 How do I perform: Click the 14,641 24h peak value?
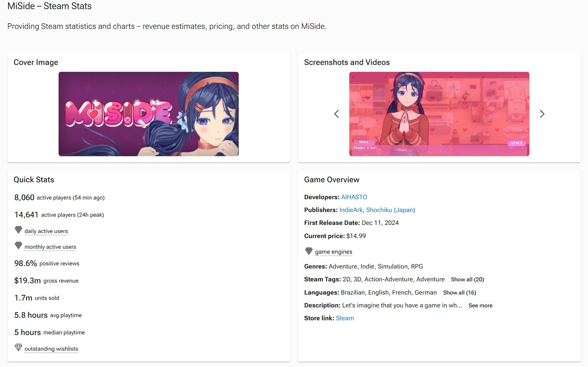26,215
